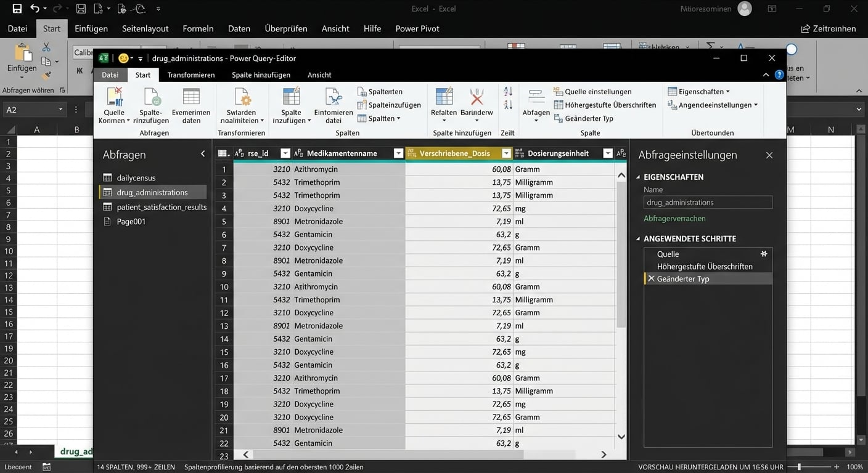Click the Baruıderw red cross icon
The height and width of the screenshot is (473, 868).
(477, 97)
